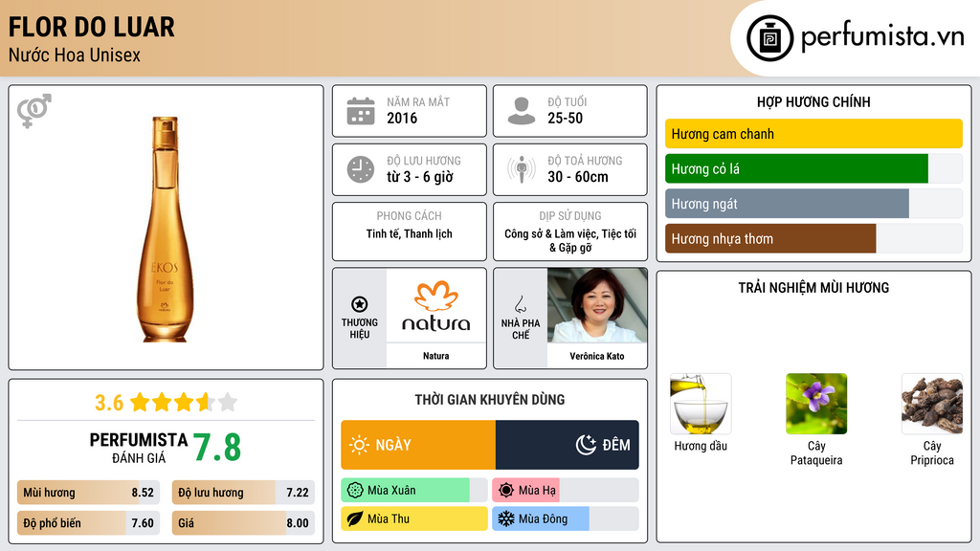Click the nose icon above Nhà pha chế

[x=520, y=304]
